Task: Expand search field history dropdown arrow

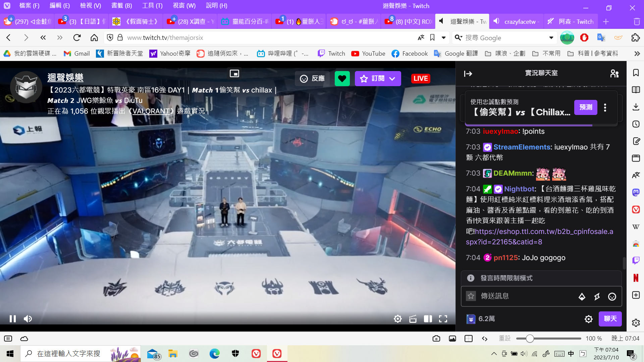Action: pyautogui.click(x=551, y=38)
